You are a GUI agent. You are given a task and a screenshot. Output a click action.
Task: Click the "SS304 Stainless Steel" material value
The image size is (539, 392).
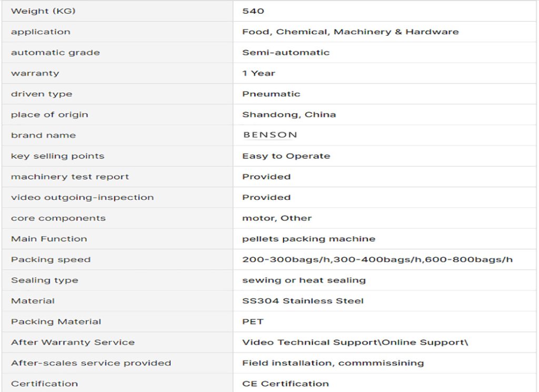pos(303,301)
